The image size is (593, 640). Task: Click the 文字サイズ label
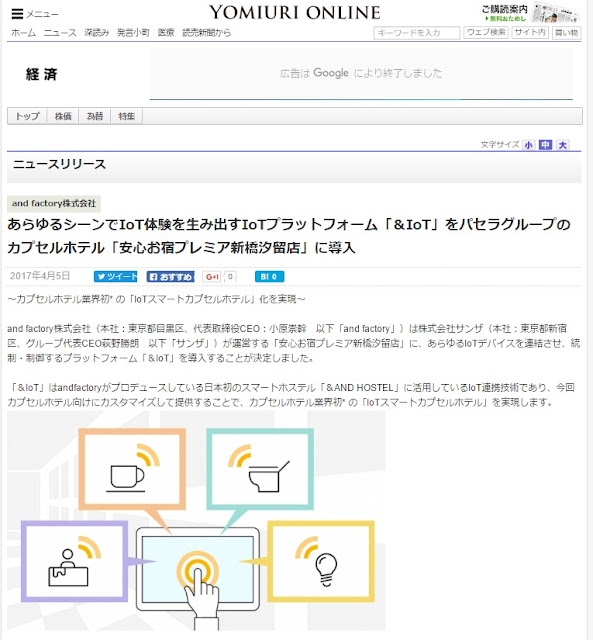tap(500, 145)
